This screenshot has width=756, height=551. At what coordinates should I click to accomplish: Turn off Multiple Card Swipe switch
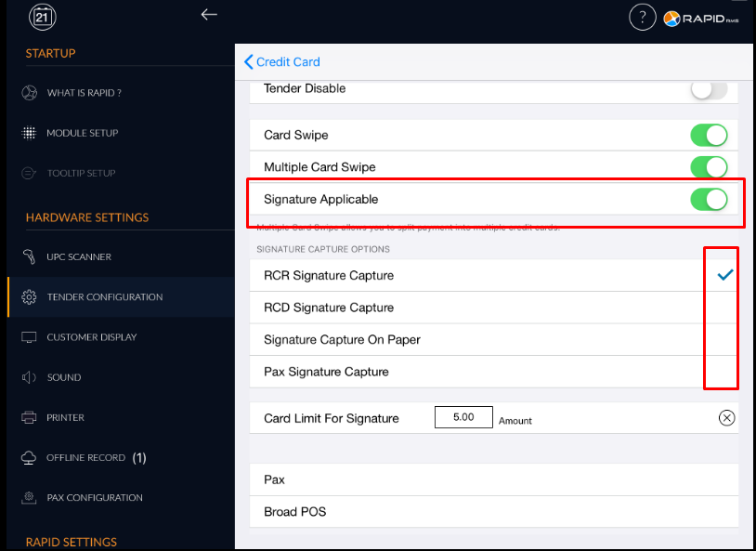coord(709,167)
